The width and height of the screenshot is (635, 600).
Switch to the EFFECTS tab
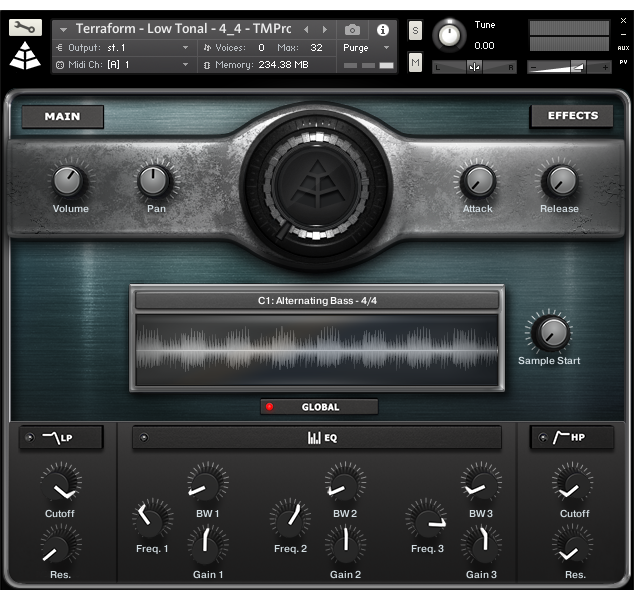[572, 116]
